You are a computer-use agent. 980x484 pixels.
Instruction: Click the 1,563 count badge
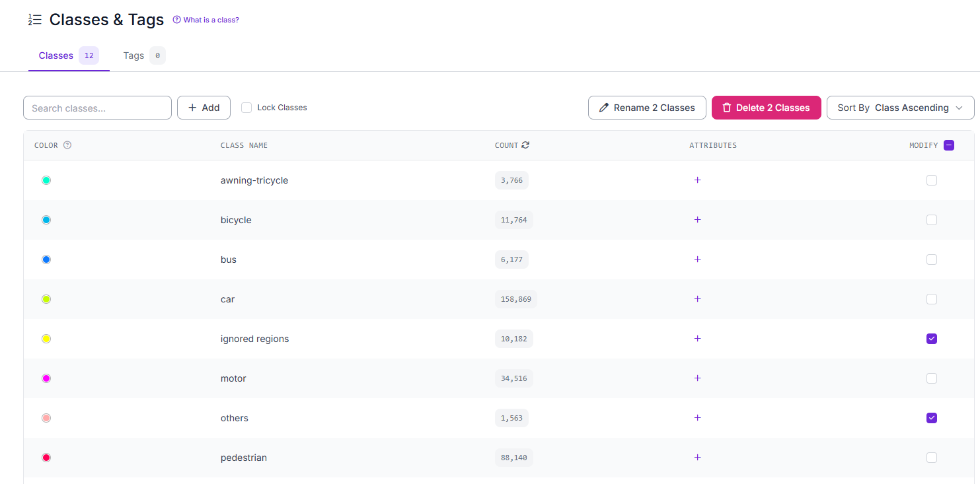511,418
